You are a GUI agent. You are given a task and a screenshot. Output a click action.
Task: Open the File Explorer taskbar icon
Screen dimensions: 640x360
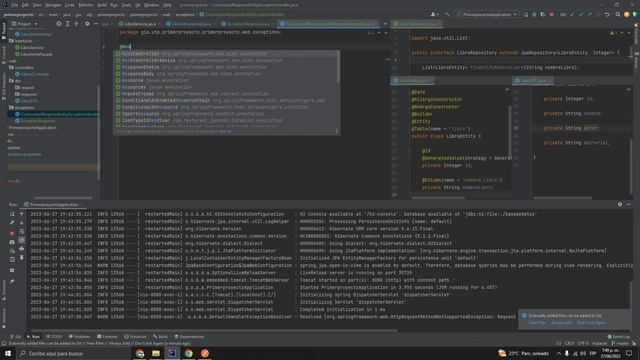156,353
